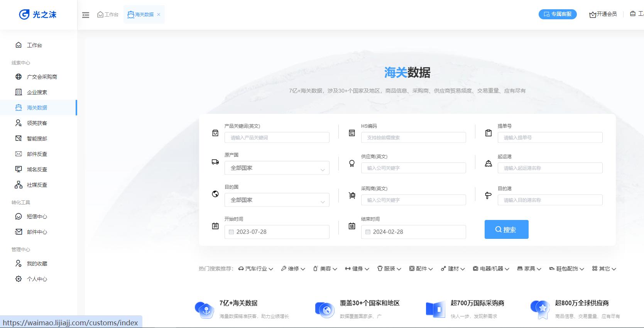Image resolution: width=644 pixels, height=328 pixels.
Task: Expand the 目的国 country dropdown
Action: 277,200
